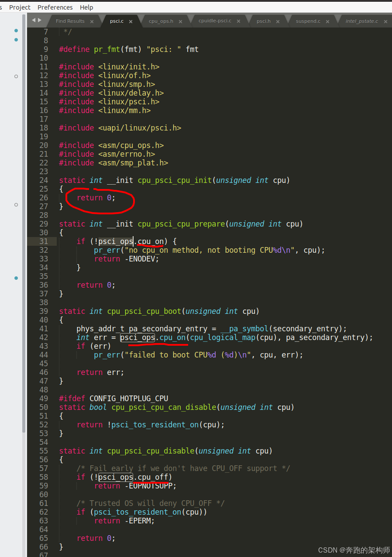
Task: Click the cpu_psci_cpu_prepare function name
Action: 181,224
